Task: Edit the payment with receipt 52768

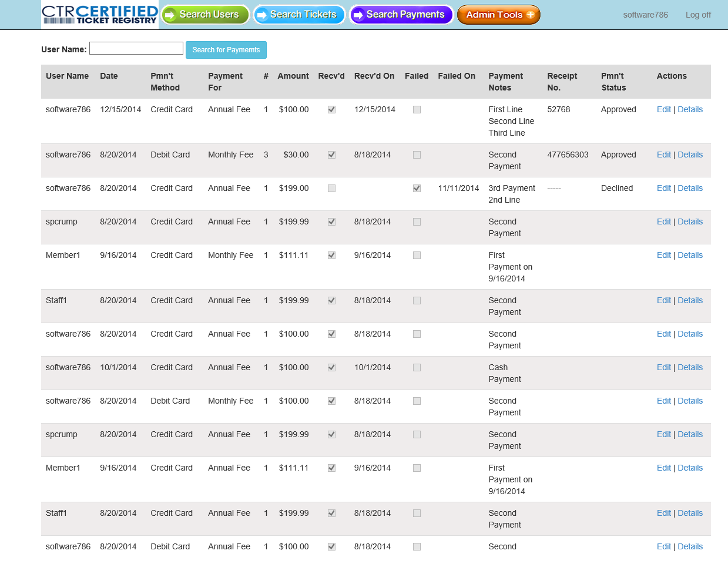Action: [x=663, y=109]
